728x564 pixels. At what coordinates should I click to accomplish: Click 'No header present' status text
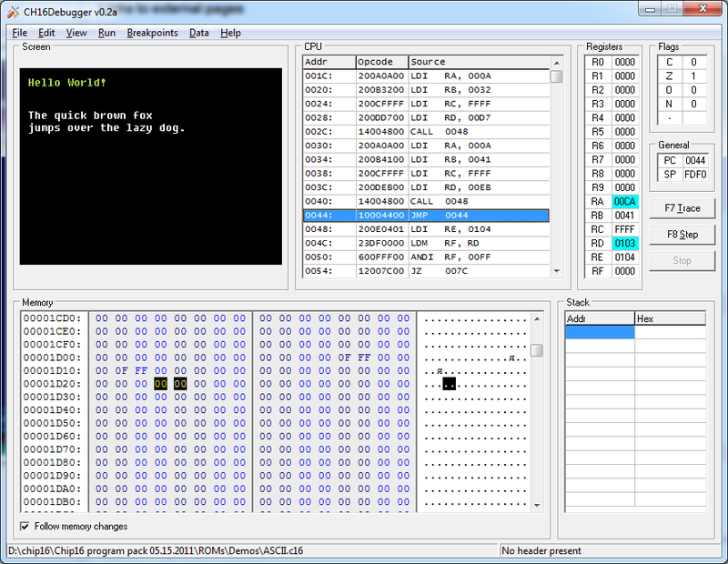point(541,551)
